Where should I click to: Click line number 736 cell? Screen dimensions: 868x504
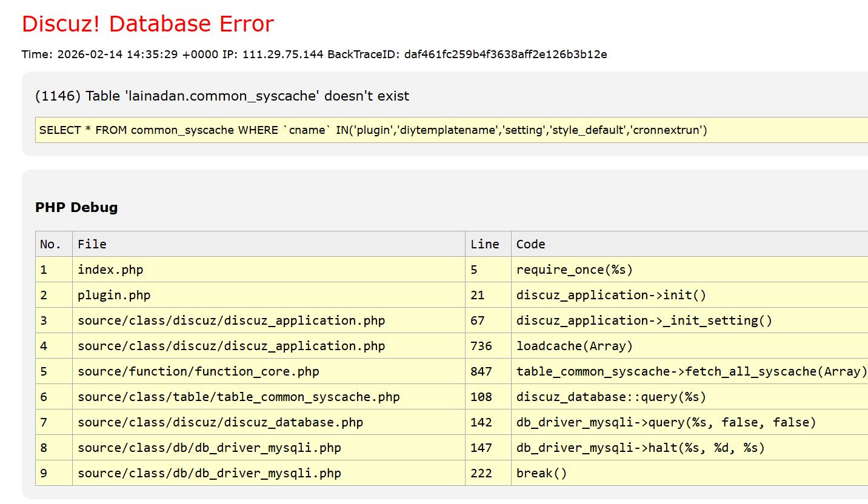(x=481, y=346)
